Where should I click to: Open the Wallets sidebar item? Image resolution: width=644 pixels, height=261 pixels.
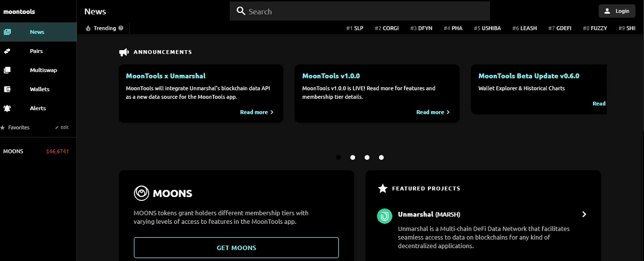[x=38, y=89]
